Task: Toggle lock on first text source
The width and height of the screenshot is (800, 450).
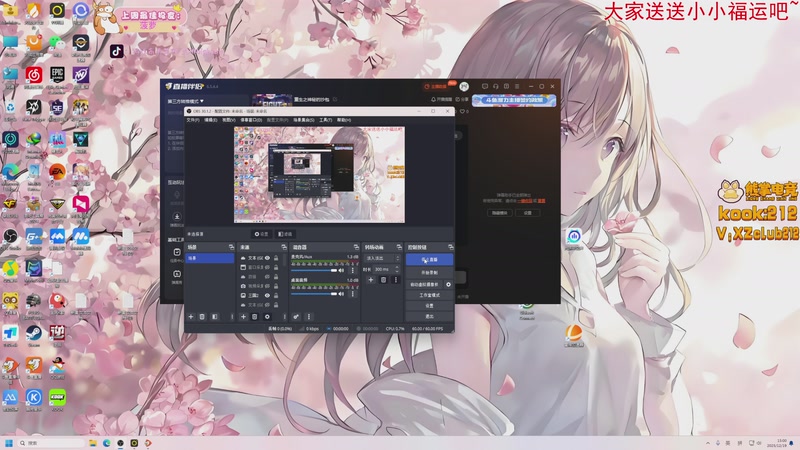Action: (x=276, y=258)
